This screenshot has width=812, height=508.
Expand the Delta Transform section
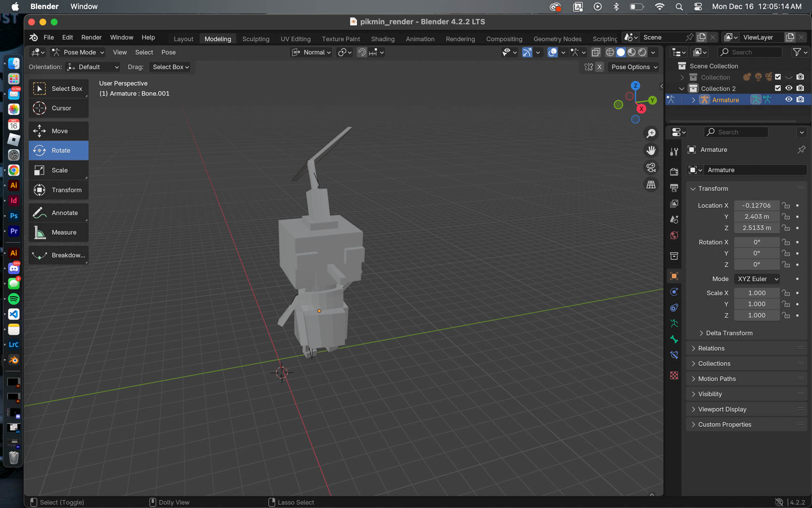tap(729, 333)
